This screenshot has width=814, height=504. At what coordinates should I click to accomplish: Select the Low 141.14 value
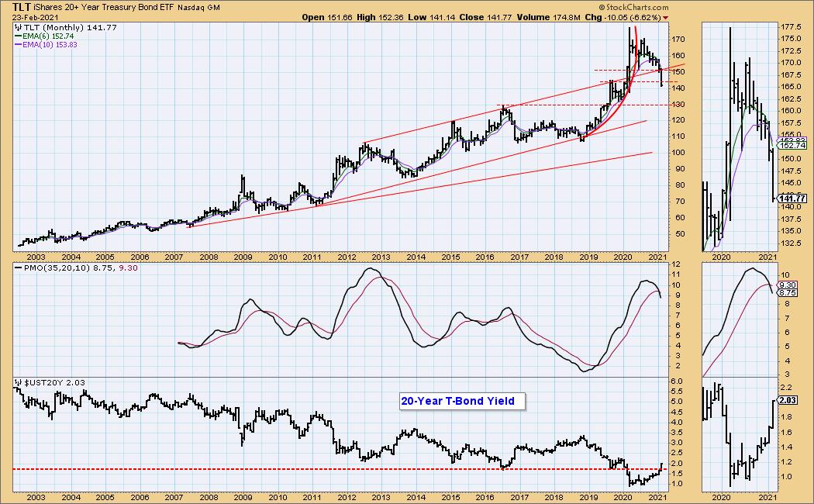(x=431, y=17)
